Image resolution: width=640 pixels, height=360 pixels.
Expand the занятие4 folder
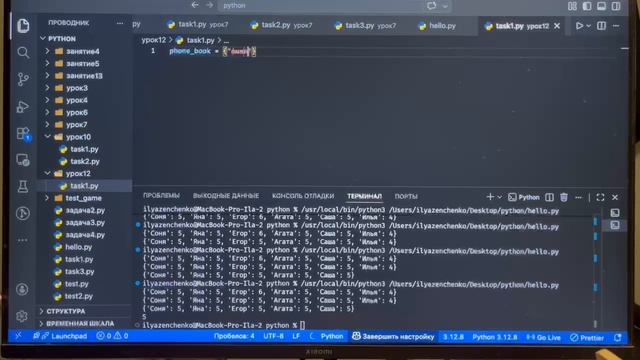tap(83, 51)
